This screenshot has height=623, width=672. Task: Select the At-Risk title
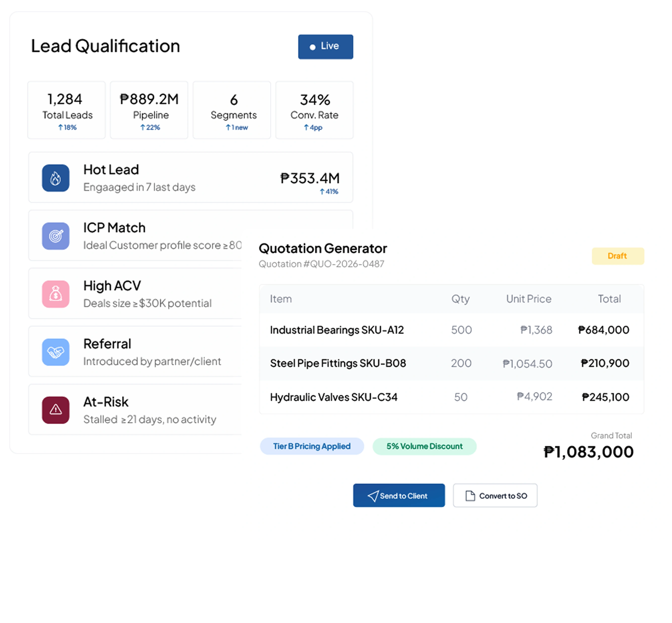click(106, 402)
